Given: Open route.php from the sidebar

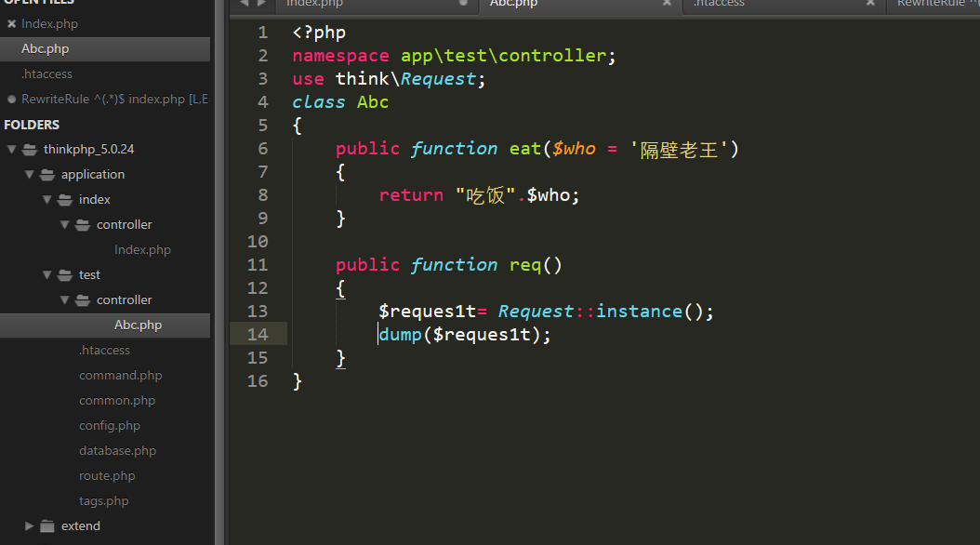Looking at the screenshot, I should coord(107,476).
